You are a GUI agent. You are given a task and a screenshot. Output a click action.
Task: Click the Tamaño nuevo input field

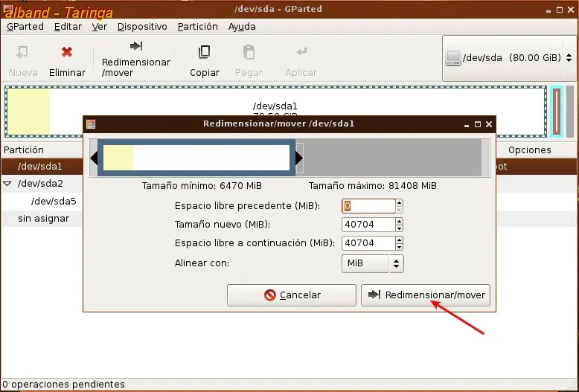click(368, 225)
